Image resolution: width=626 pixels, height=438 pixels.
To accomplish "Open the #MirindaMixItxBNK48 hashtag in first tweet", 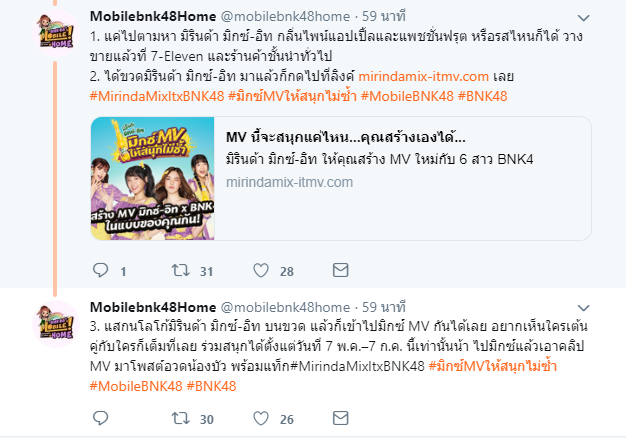I will tap(157, 96).
